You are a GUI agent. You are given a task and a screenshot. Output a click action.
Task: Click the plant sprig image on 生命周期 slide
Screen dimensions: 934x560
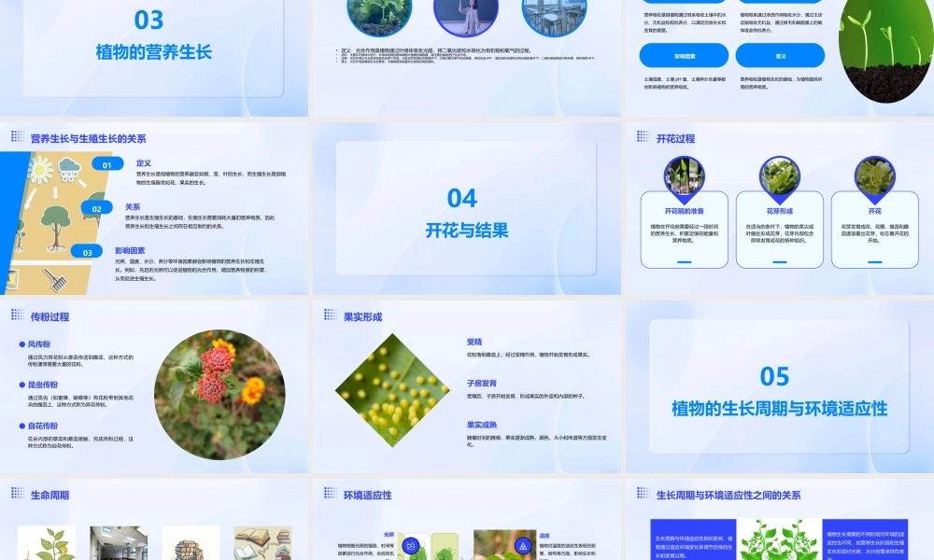coord(47,543)
